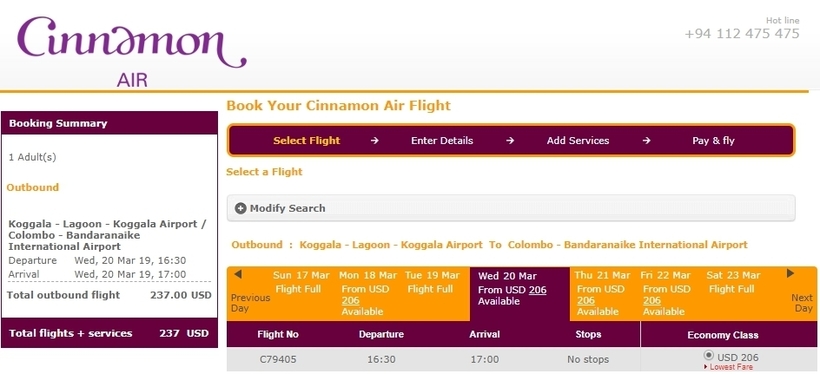Viewport: 820px width, 374px height.
Task: Click the arrow after Add Services step
Action: tap(646, 140)
